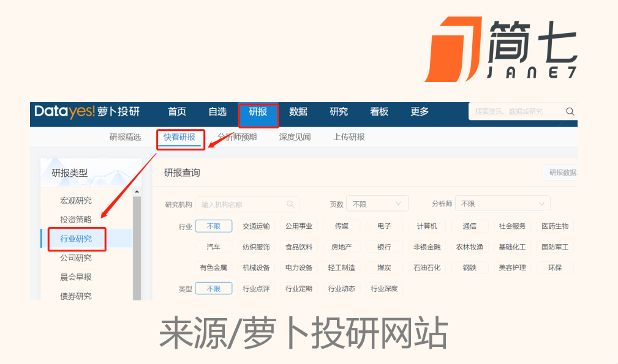618x364 pixels.
Task: Select 债券研究 report type
Action: coord(76,296)
